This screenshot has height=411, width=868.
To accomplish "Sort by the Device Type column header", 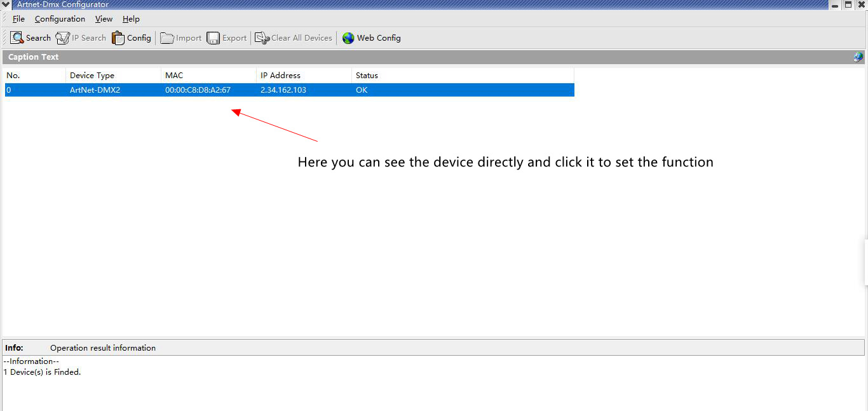I will coord(113,76).
